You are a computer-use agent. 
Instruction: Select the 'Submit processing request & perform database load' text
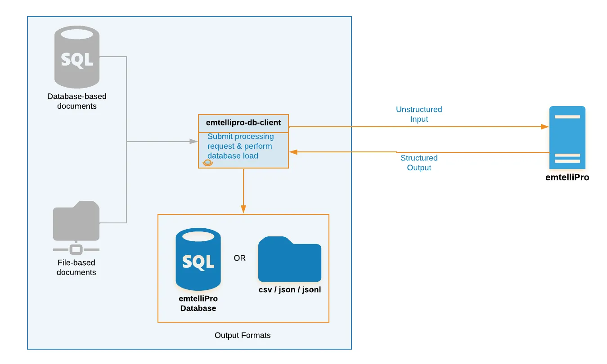point(240,146)
